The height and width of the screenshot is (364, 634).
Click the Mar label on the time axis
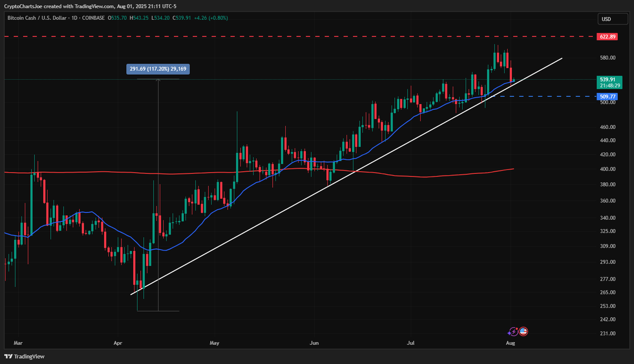pos(19,342)
